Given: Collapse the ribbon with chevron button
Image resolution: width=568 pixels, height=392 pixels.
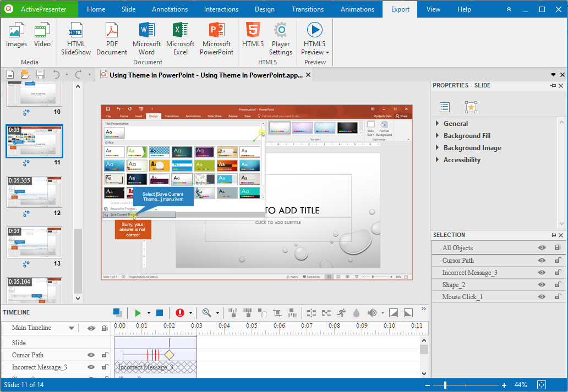Looking at the screenshot, I should [509, 9].
